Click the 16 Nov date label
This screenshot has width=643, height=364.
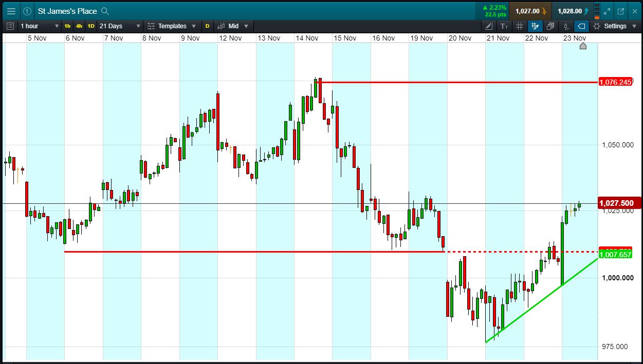tap(383, 38)
